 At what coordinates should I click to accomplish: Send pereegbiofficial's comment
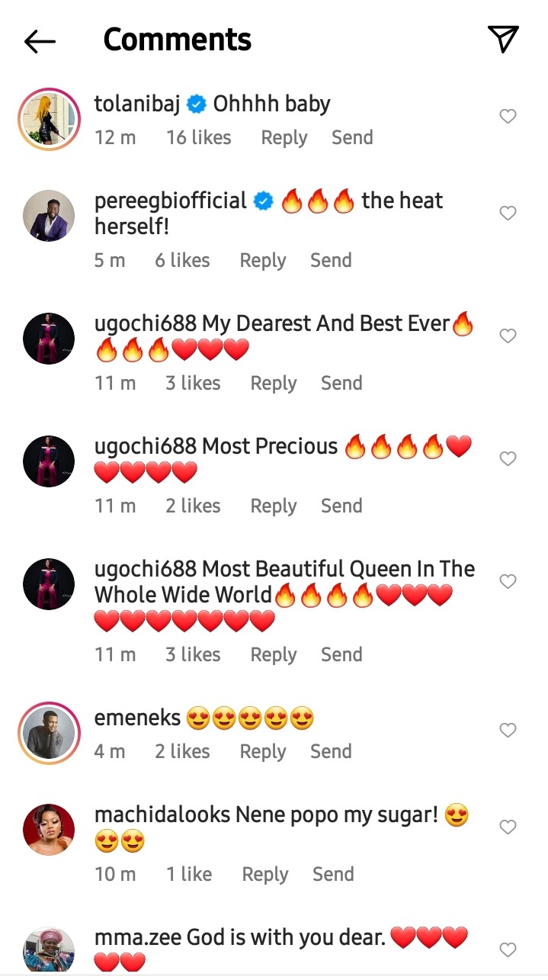click(x=331, y=261)
